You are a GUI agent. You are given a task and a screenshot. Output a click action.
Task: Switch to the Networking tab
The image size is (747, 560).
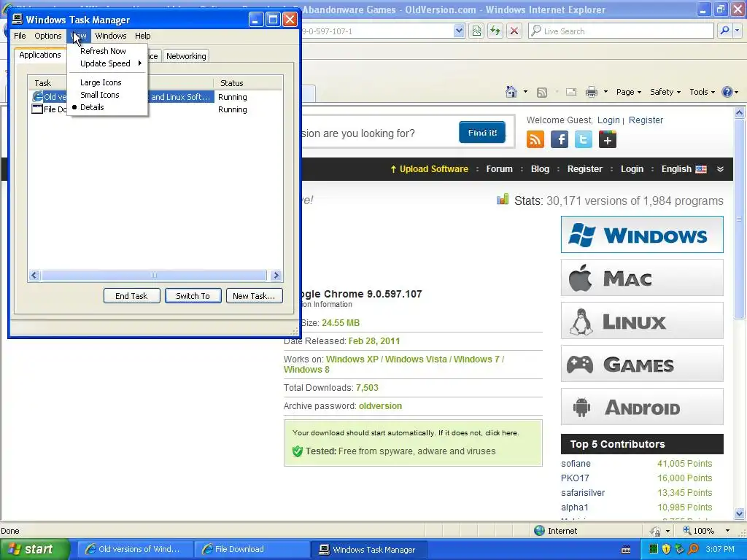[x=186, y=56]
